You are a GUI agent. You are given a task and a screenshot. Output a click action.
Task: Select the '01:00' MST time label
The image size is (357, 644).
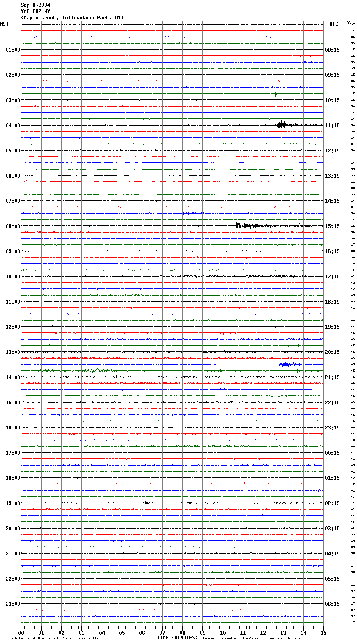tap(13, 50)
